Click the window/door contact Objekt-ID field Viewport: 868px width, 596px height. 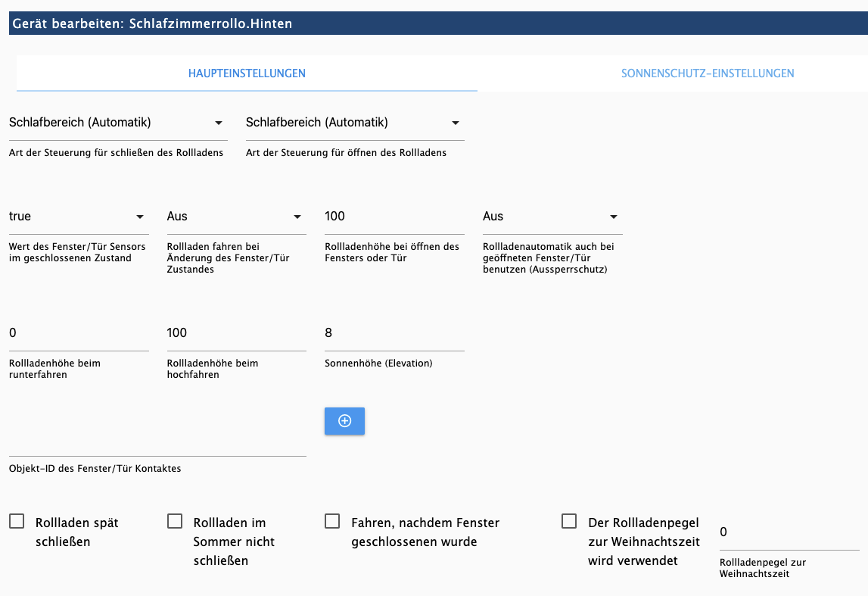[157, 445]
